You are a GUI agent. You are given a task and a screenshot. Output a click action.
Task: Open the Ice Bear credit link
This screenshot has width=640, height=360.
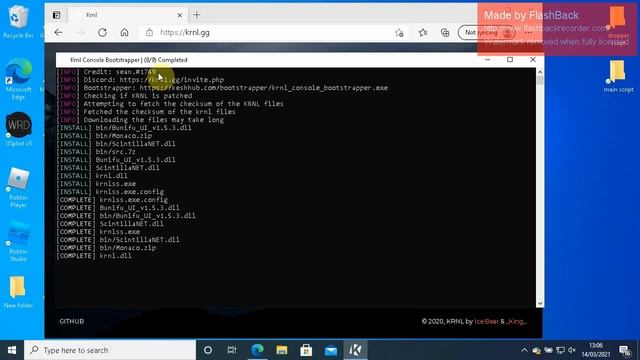point(486,322)
